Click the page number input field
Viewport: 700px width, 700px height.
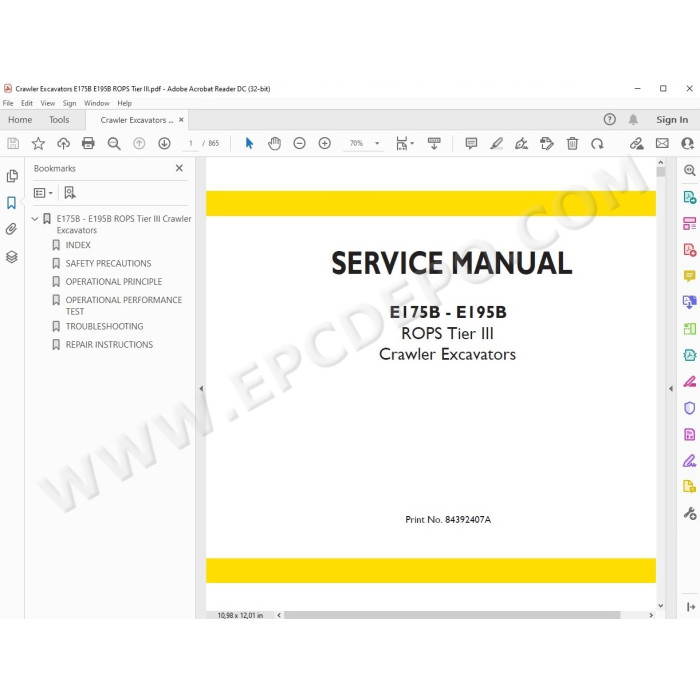coord(191,143)
